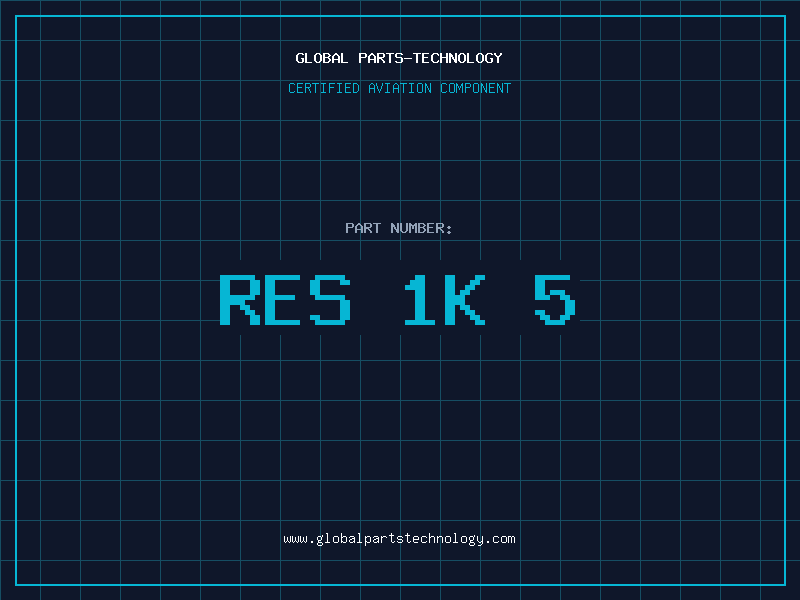Viewport: 800px width, 600px height.
Task: Click the blank gap between 1K and 5
Action: coord(510,300)
